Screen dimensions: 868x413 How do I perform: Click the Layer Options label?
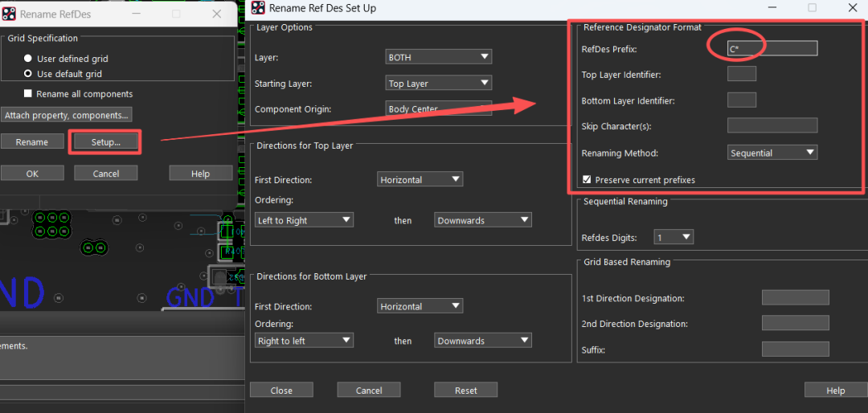[x=285, y=27]
